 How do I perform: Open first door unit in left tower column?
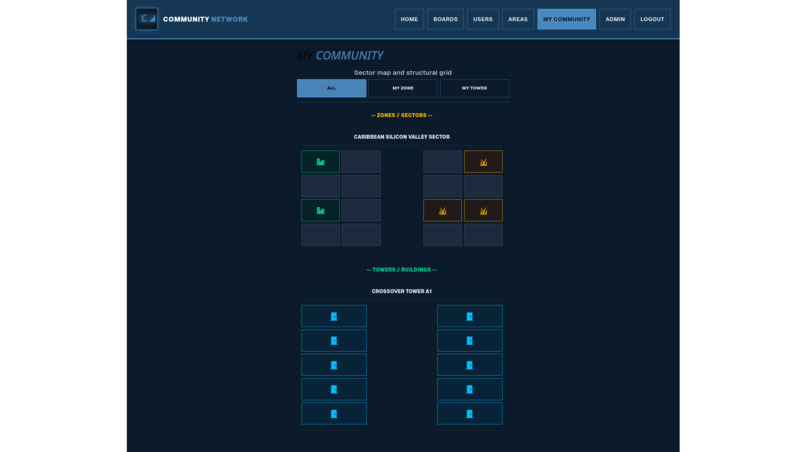pos(334,316)
